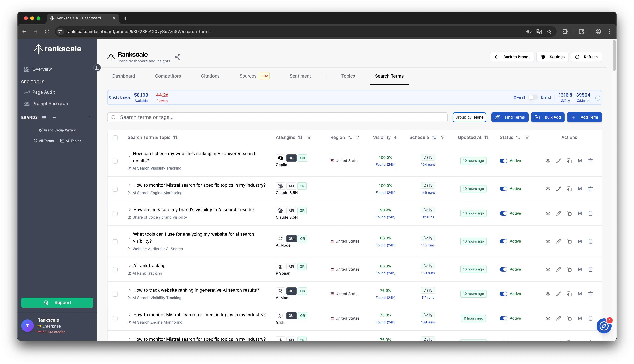Go to the Citations tab
This screenshot has height=364, width=634.
coord(210,76)
